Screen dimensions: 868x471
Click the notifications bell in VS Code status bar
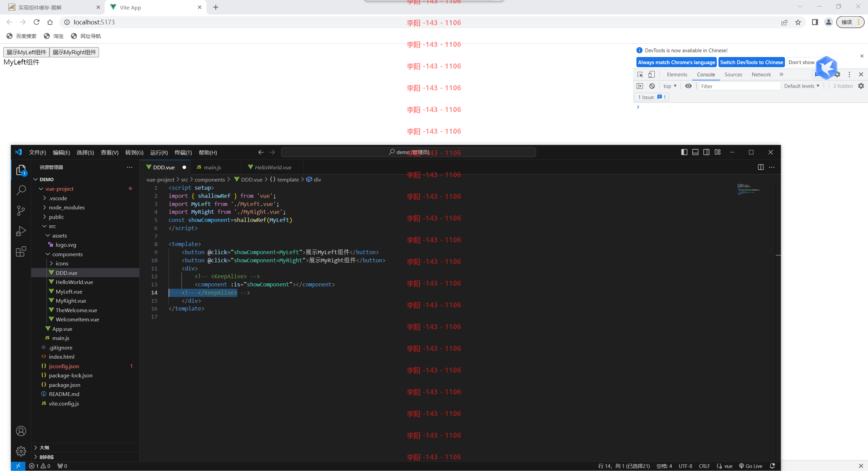click(772, 466)
